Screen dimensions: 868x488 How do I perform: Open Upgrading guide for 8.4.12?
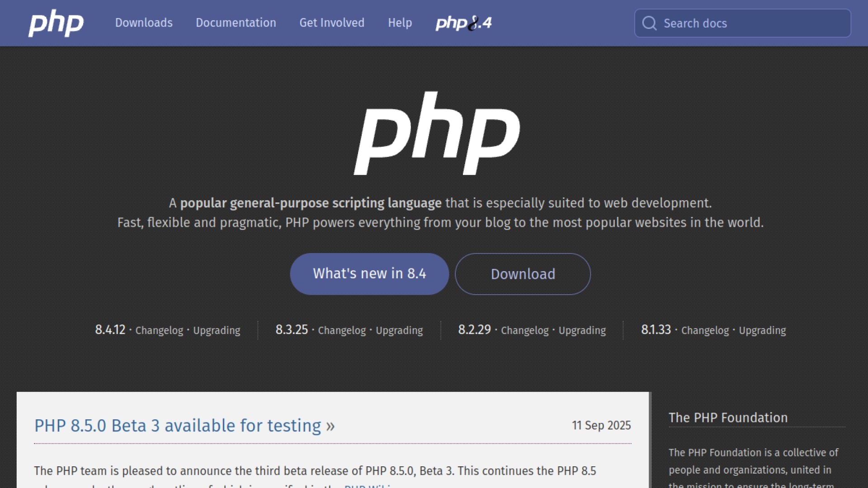(217, 330)
